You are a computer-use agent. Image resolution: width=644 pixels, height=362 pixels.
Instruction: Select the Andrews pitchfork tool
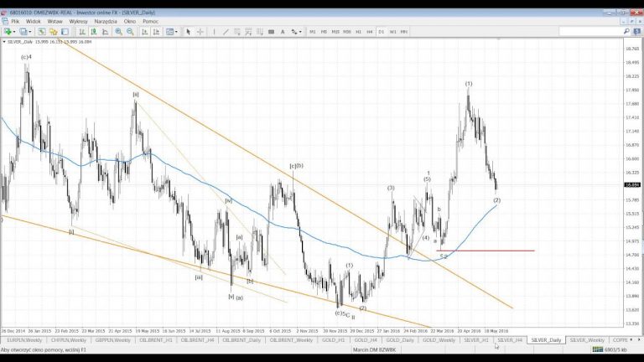coord(260,32)
